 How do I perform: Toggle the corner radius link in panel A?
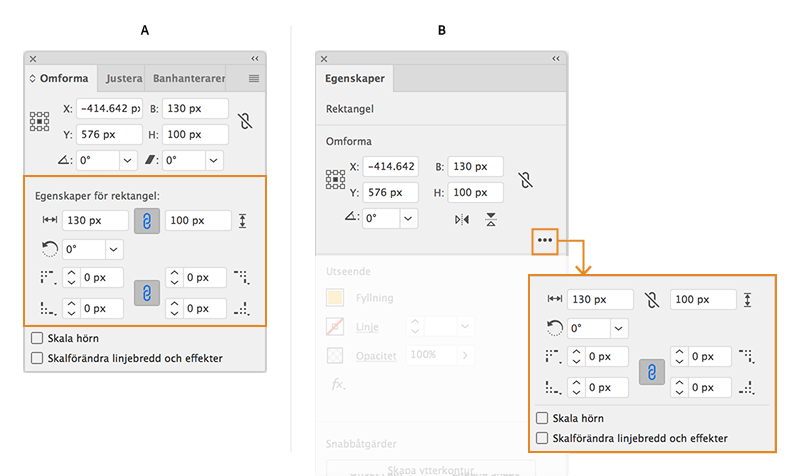click(x=146, y=293)
